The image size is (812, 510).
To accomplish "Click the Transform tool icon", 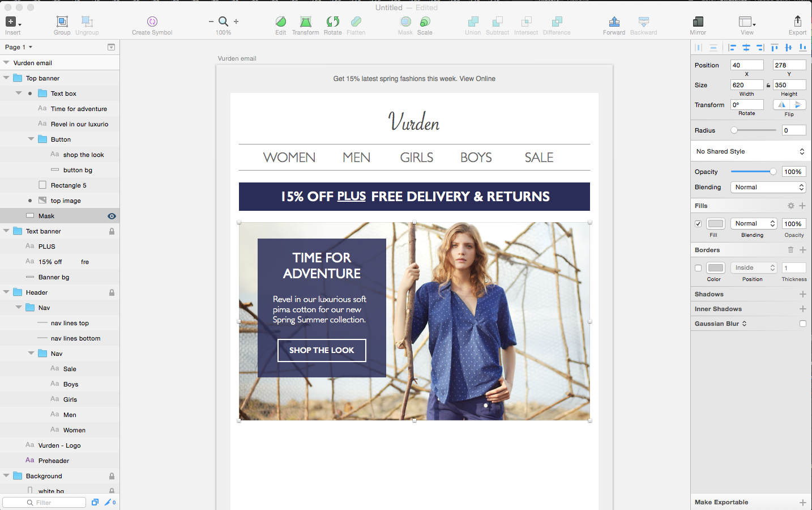I will click(306, 22).
